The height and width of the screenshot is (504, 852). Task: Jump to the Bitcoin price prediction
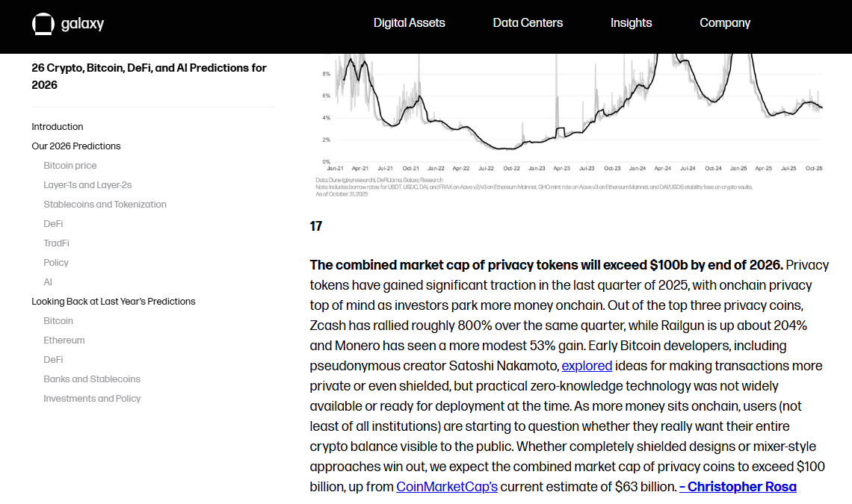pyautogui.click(x=70, y=165)
